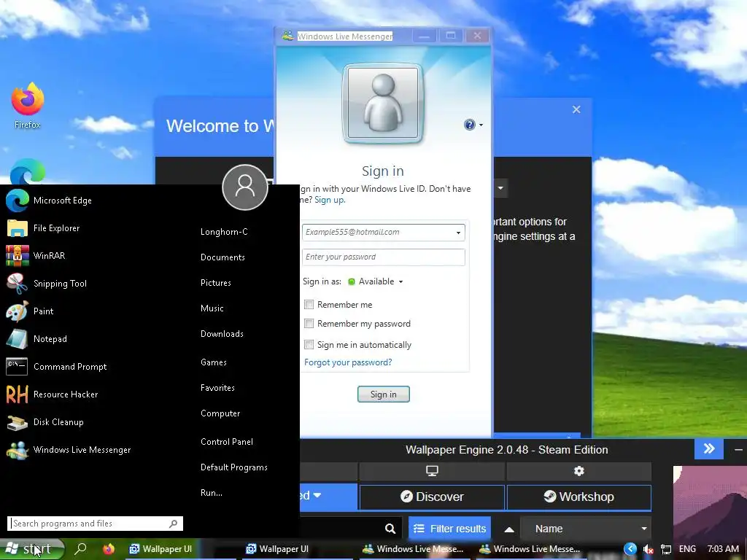The width and height of the screenshot is (747, 560).
Task: Open Longhorn-C user folder in Start menu
Action: point(224,232)
